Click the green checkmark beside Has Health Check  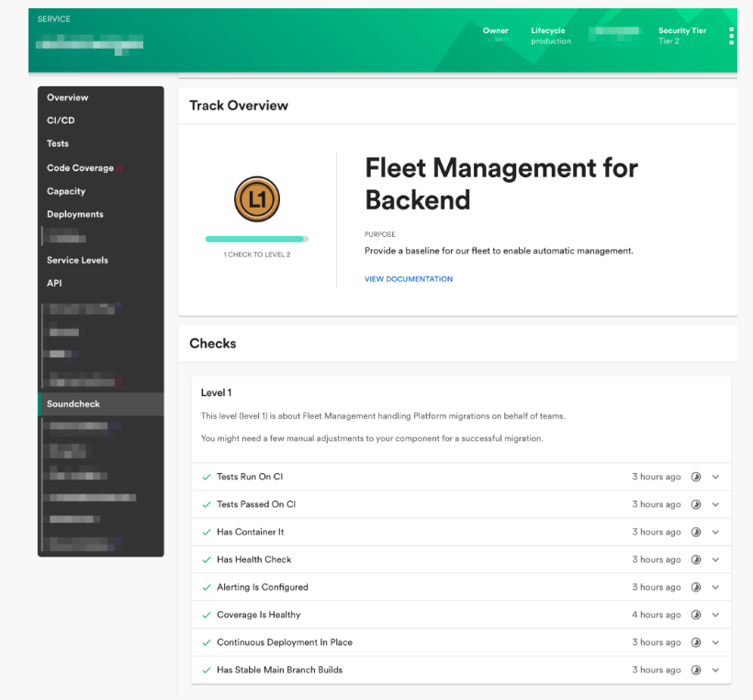pyautogui.click(x=207, y=559)
